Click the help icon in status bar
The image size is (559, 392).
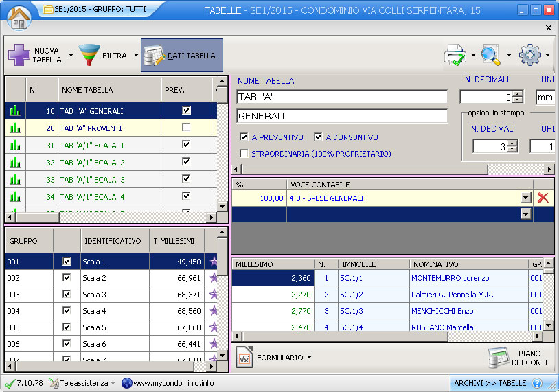click(x=537, y=383)
